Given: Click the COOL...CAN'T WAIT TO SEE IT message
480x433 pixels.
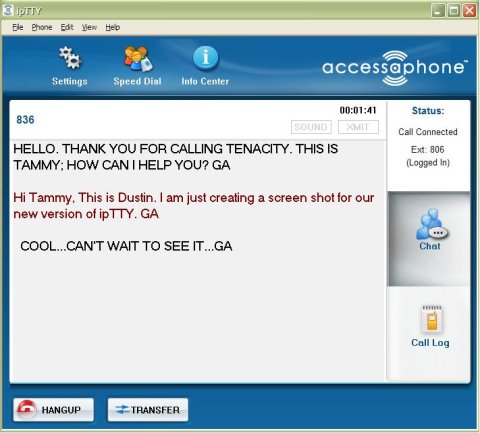Looking at the screenshot, I should [126, 246].
